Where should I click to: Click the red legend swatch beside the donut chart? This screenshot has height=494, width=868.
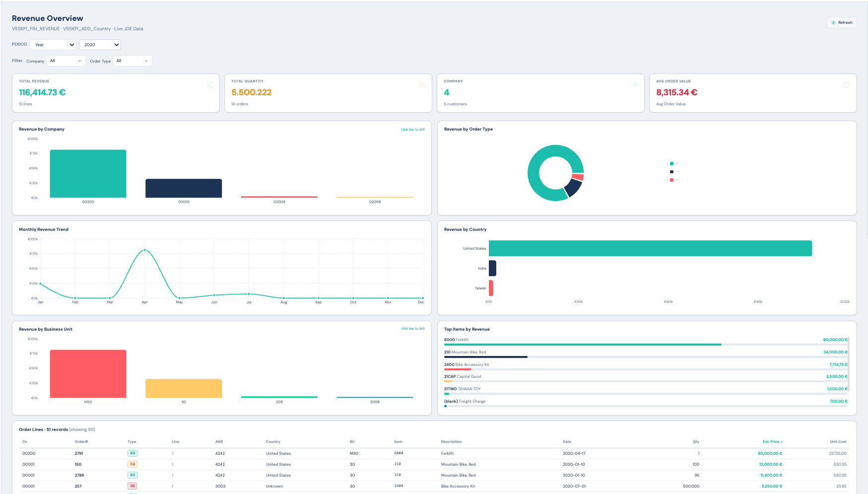point(671,180)
